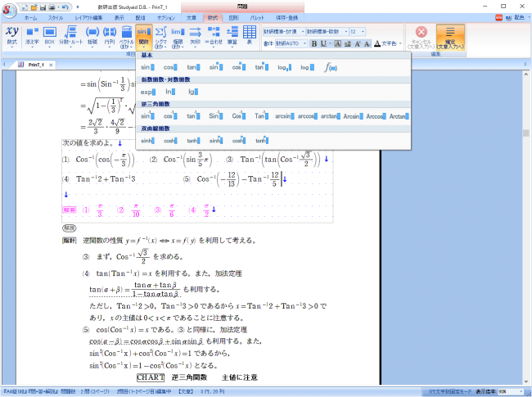
Task: Switch to the 図形 ribbon tab
Action: click(x=234, y=18)
